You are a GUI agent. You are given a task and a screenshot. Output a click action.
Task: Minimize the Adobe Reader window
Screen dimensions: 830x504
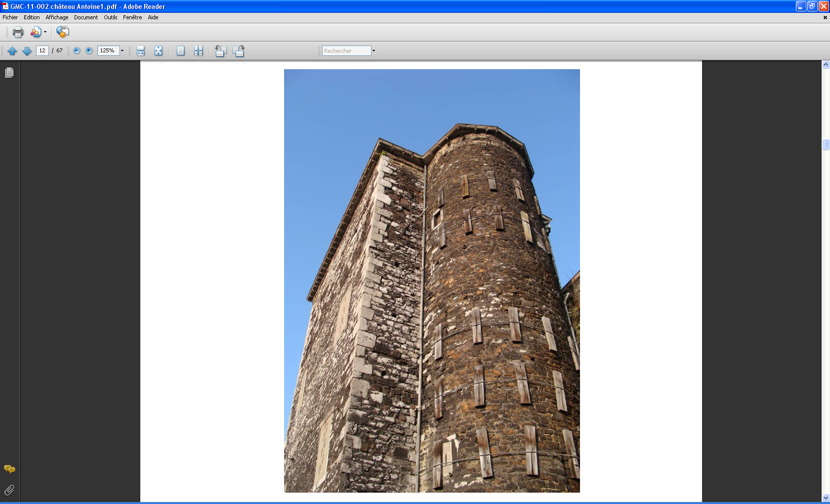pos(801,6)
